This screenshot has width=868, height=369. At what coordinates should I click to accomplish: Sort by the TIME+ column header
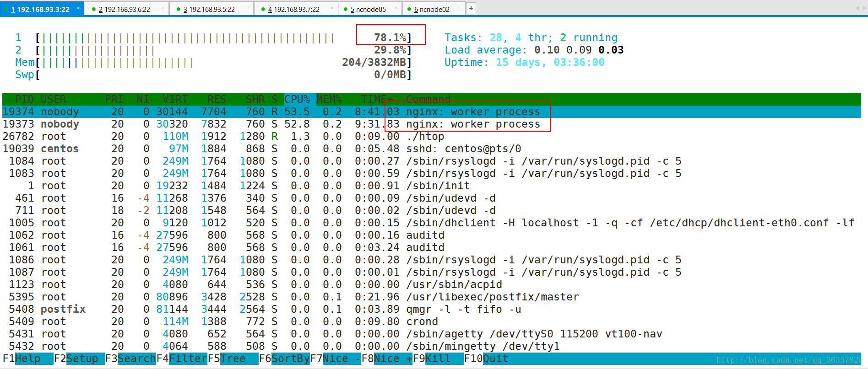click(x=377, y=99)
